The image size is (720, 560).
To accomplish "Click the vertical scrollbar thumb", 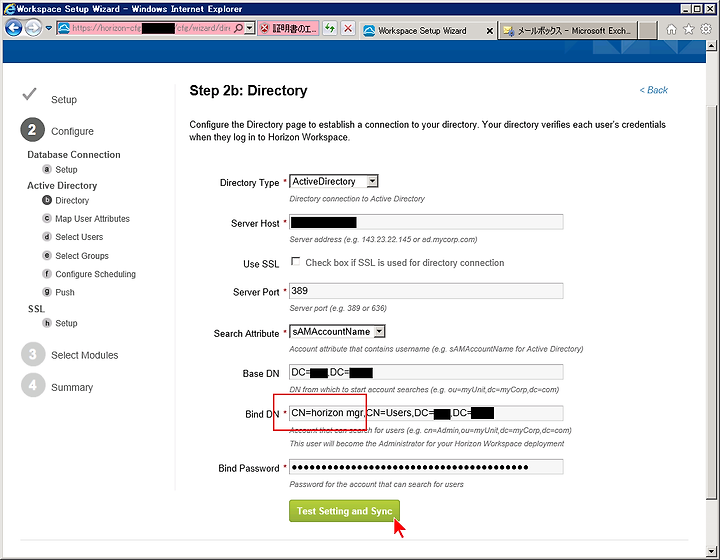I will (711, 302).
